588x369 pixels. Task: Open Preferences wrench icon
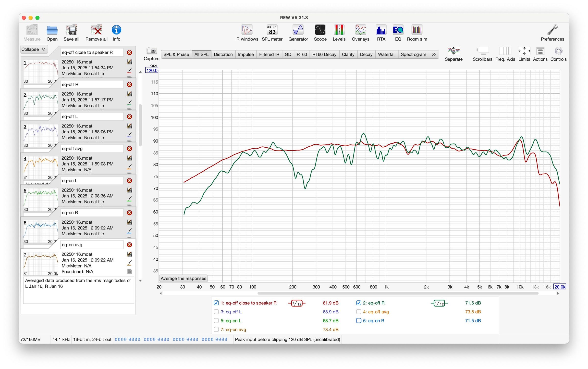(552, 30)
